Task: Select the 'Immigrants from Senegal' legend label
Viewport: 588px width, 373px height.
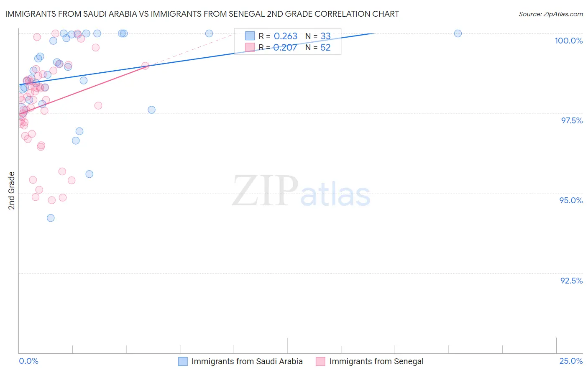Action: (x=376, y=361)
